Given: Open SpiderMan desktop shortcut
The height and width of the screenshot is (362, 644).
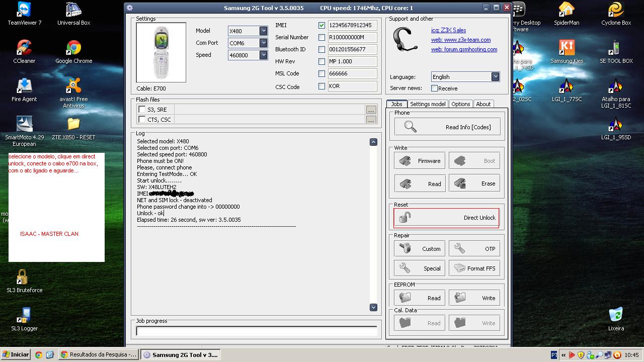Looking at the screenshot, I should [567, 14].
